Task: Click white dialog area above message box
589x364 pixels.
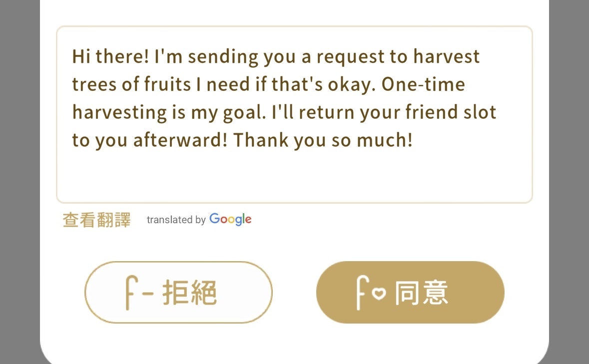Action: pos(294,12)
